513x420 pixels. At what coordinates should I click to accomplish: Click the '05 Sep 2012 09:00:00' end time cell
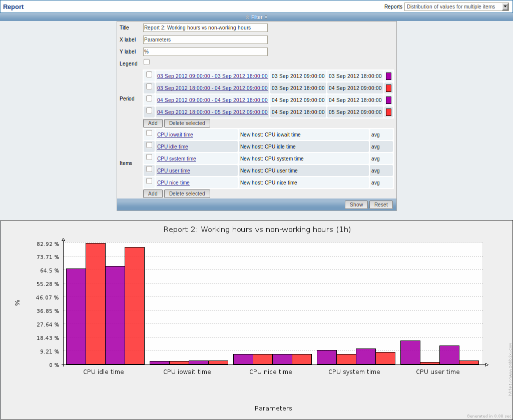point(355,112)
